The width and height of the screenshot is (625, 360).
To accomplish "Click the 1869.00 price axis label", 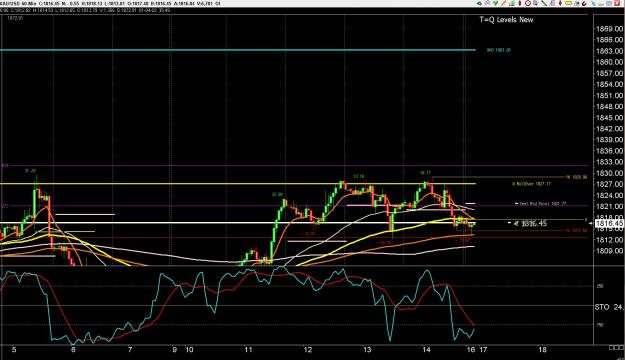I will [609, 29].
